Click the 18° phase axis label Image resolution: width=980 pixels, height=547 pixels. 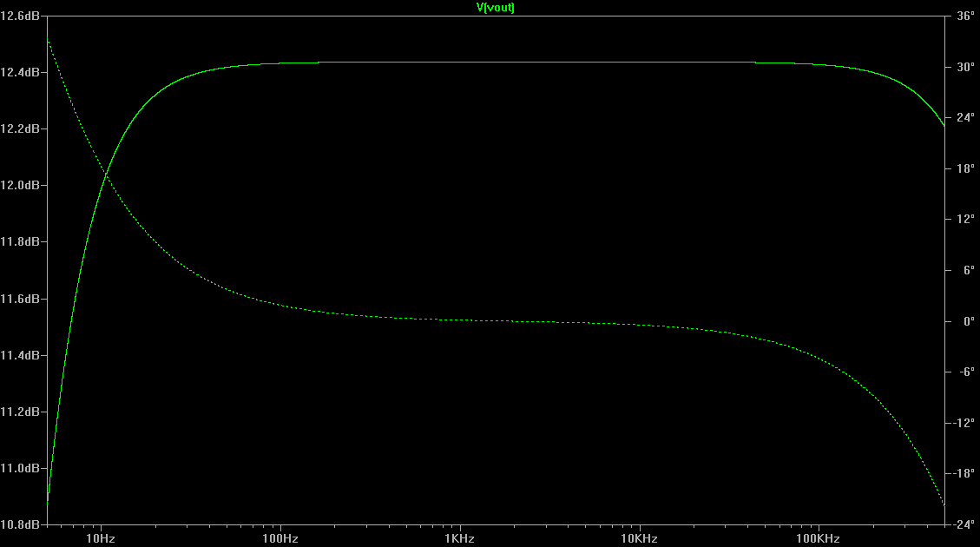click(965, 168)
